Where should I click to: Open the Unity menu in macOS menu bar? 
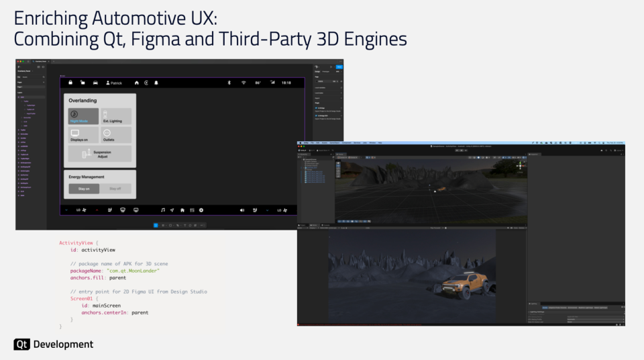tap(306, 143)
